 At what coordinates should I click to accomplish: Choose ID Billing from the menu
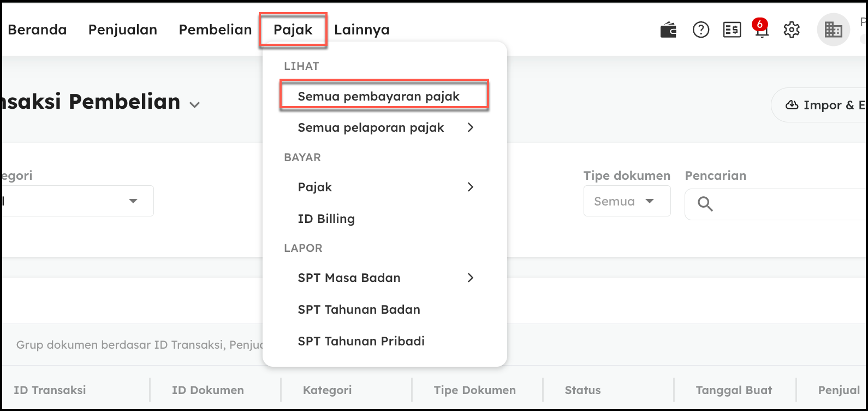326,219
